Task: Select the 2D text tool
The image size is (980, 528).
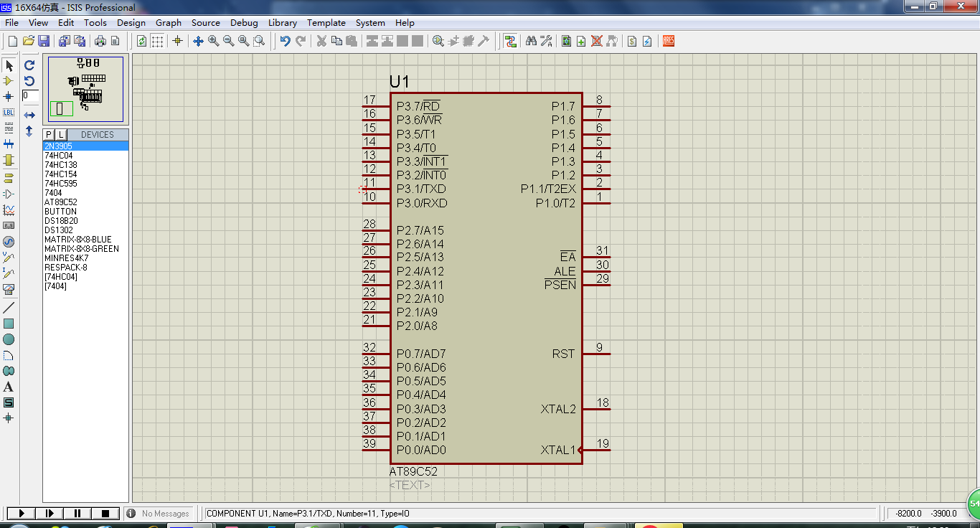Action: pos(9,387)
